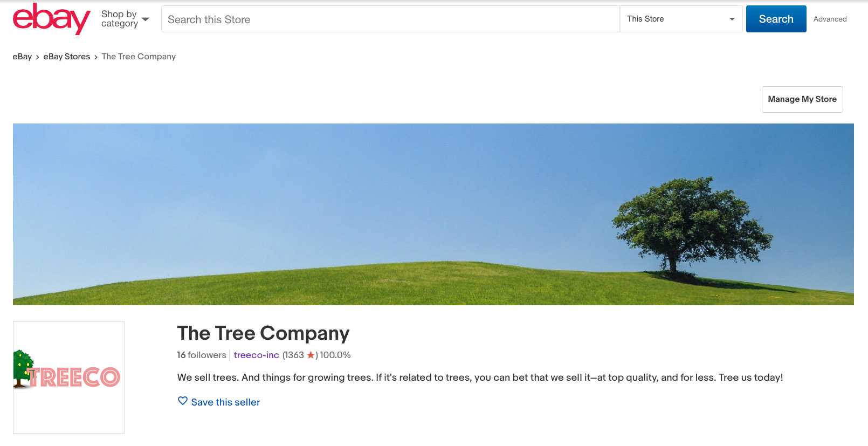Expand the This Store scope dropdown
The height and width of the screenshot is (446, 868).
pos(681,19)
